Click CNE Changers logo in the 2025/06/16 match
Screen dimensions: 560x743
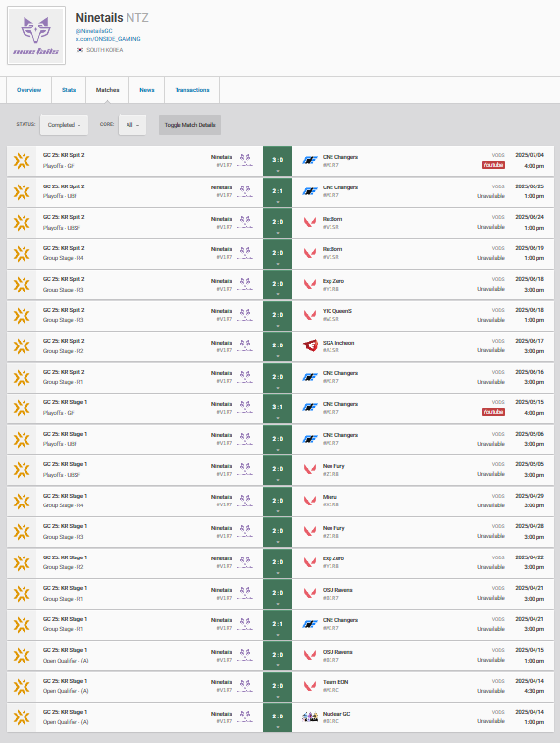point(310,377)
